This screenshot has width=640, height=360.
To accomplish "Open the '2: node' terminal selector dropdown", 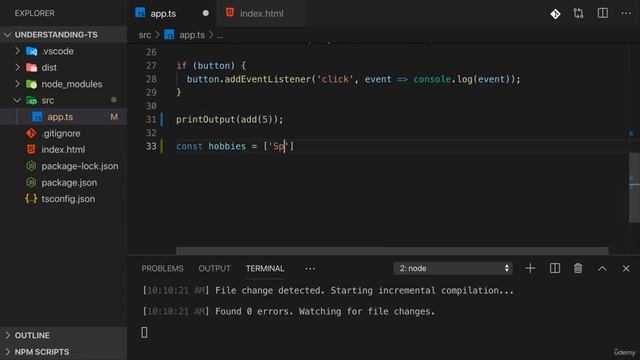I will pyautogui.click(x=453, y=268).
